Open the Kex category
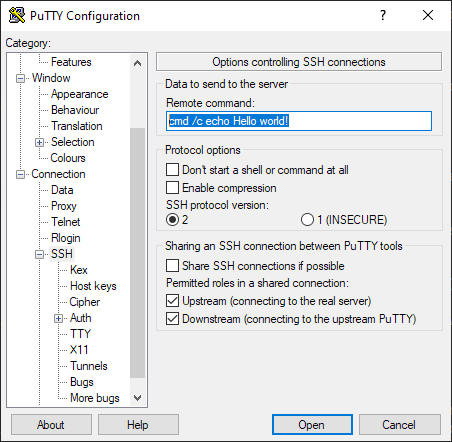Viewport: 452px width, 442px height. [79, 270]
